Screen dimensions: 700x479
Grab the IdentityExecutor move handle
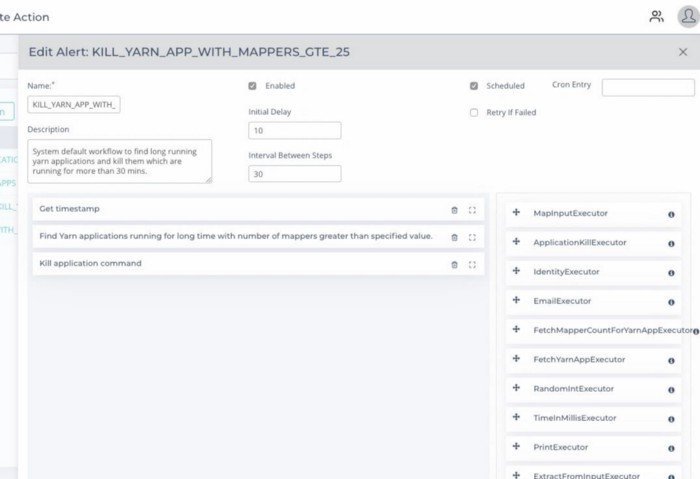click(517, 271)
